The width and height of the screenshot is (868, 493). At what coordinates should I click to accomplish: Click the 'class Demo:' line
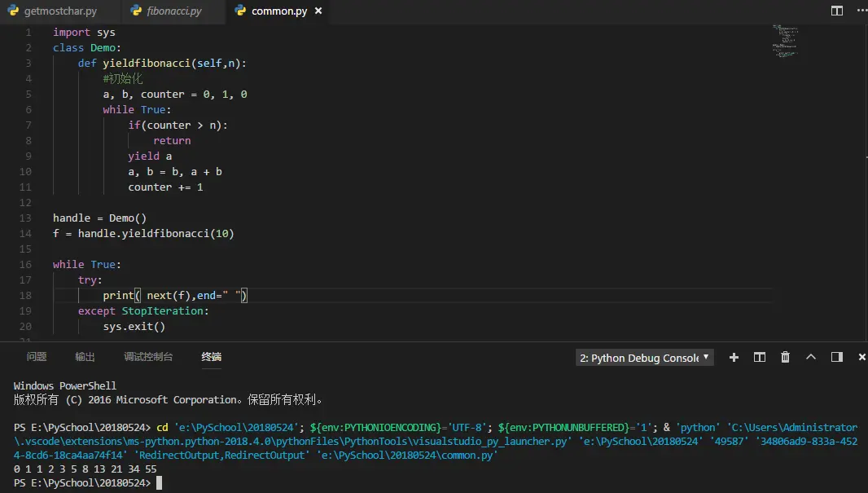[87, 47]
